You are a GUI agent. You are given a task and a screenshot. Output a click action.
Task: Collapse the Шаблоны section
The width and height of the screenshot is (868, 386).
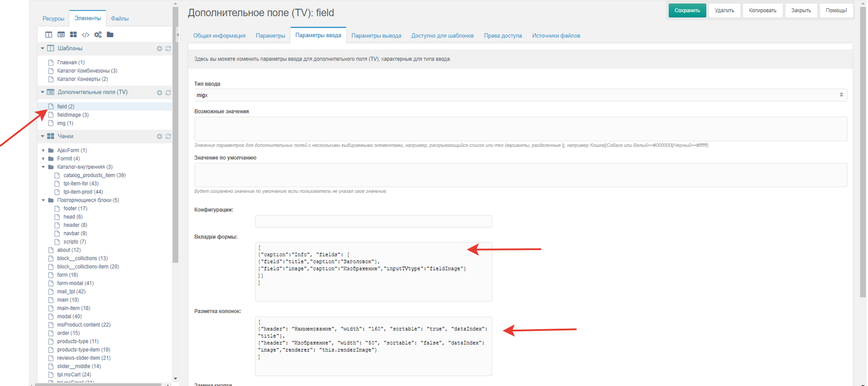[x=42, y=48]
